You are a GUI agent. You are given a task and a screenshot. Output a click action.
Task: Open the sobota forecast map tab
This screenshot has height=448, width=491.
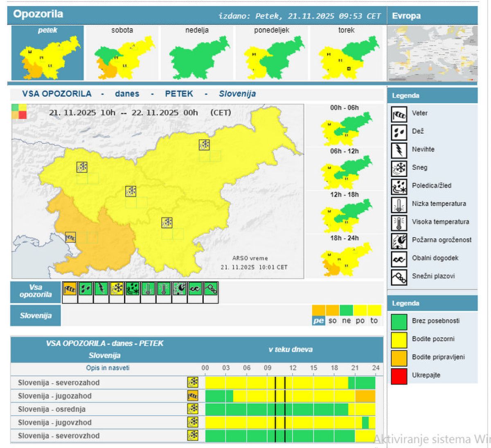coord(122,53)
